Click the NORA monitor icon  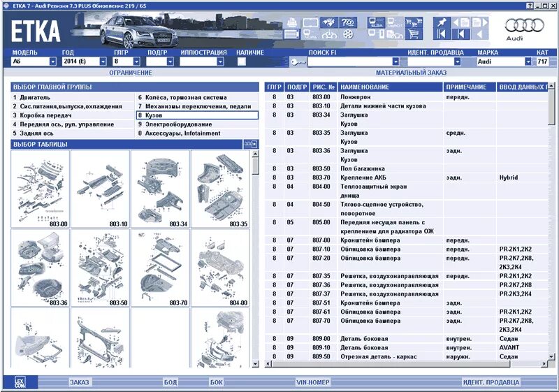point(309,34)
